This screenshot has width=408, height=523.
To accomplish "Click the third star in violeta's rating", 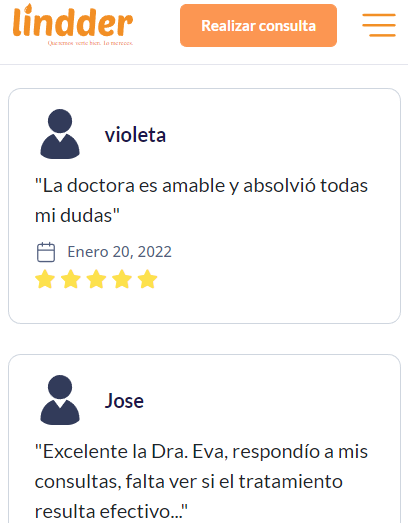I will tap(96, 279).
